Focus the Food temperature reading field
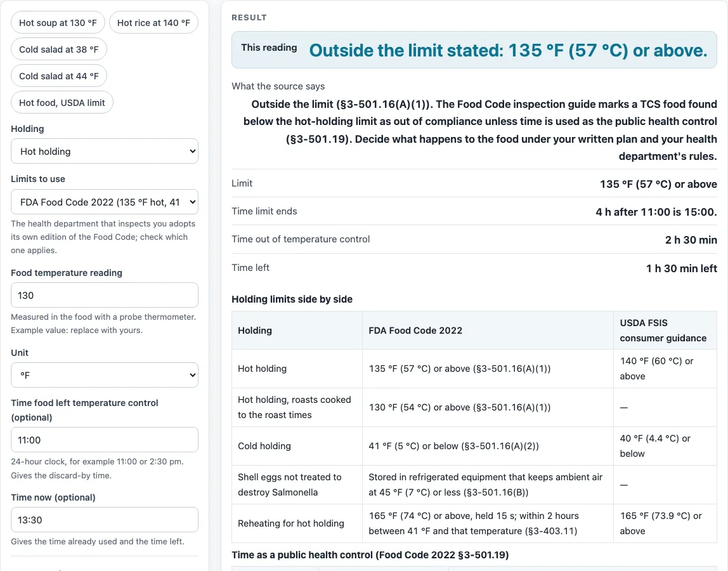This screenshot has height=571, width=728. pos(105,295)
